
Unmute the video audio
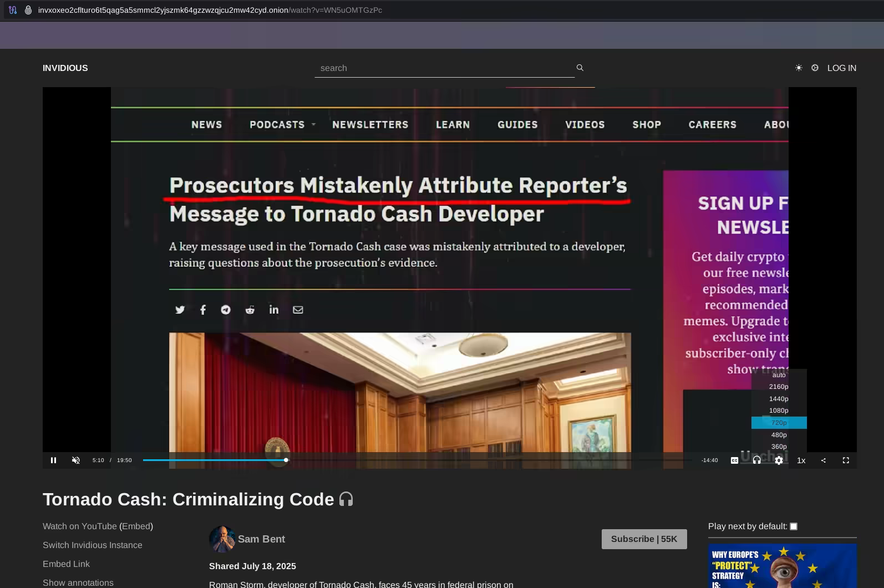click(x=76, y=460)
